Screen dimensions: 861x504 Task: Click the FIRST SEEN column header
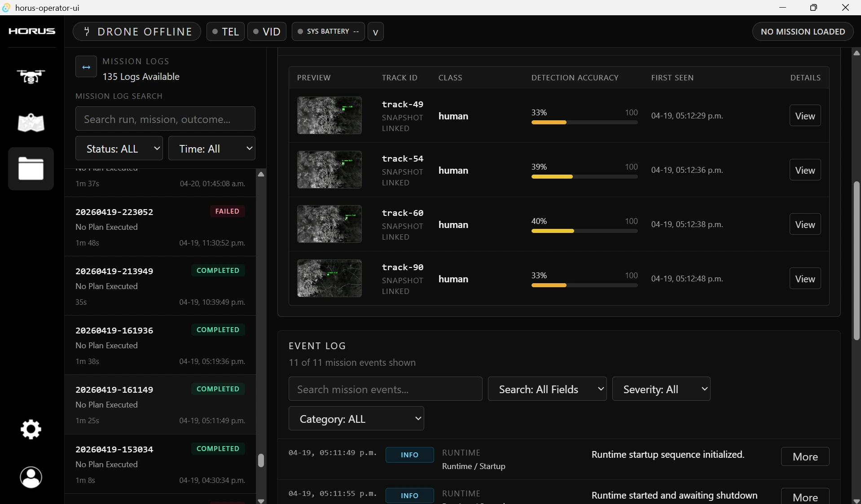pyautogui.click(x=672, y=78)
